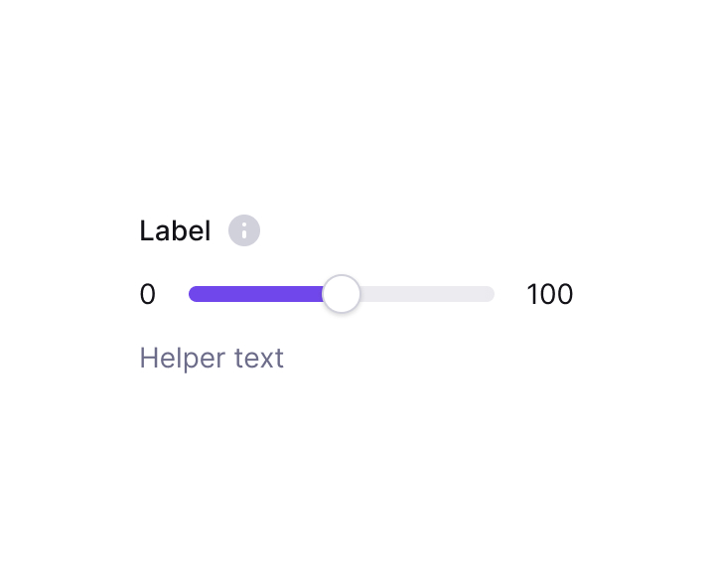The height and width of the screenshot is (588, 715).
Task: Click the muted purple Helper text below slider
Action: [212, 359]
